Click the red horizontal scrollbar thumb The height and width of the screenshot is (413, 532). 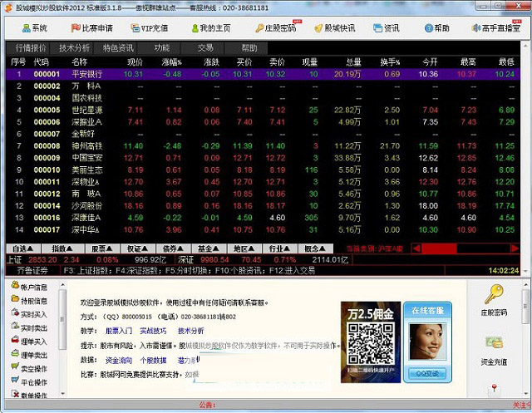[439, 248]
